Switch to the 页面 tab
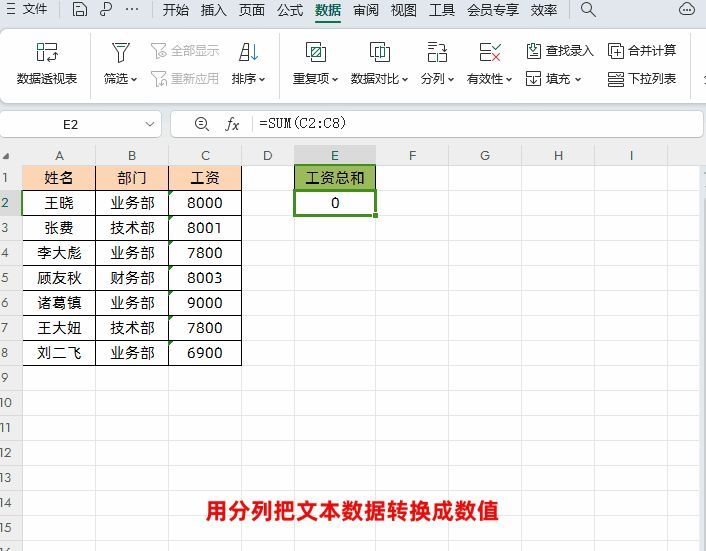 pyautogui.click(x=252, y=9)
